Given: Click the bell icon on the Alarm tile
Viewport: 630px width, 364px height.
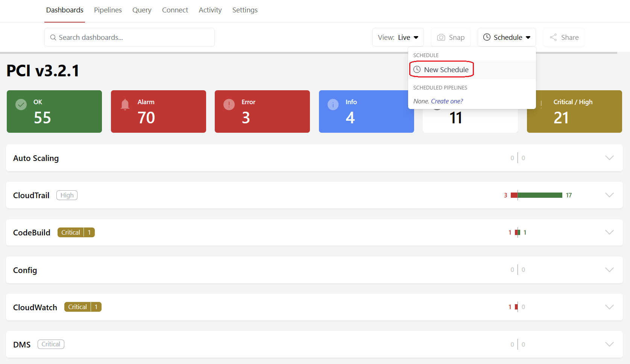Looking at the screenshot, I should tap(125, 105).
